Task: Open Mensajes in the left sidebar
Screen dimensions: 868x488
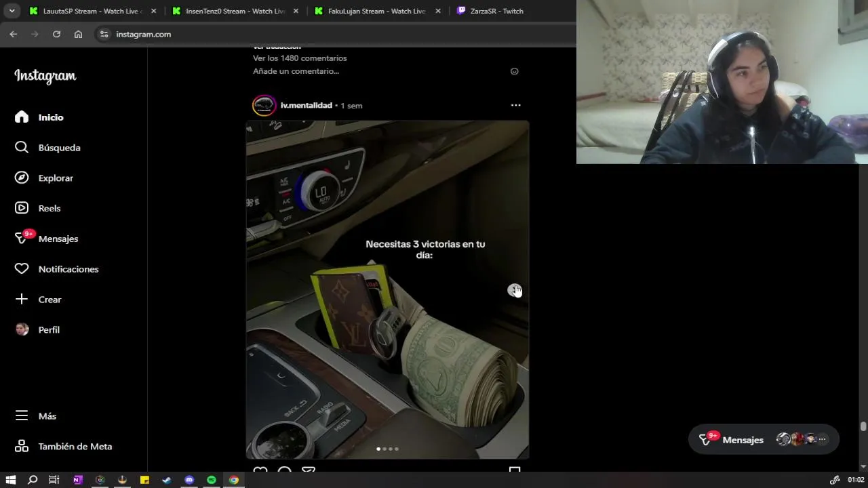Action: tap(46, 239)
